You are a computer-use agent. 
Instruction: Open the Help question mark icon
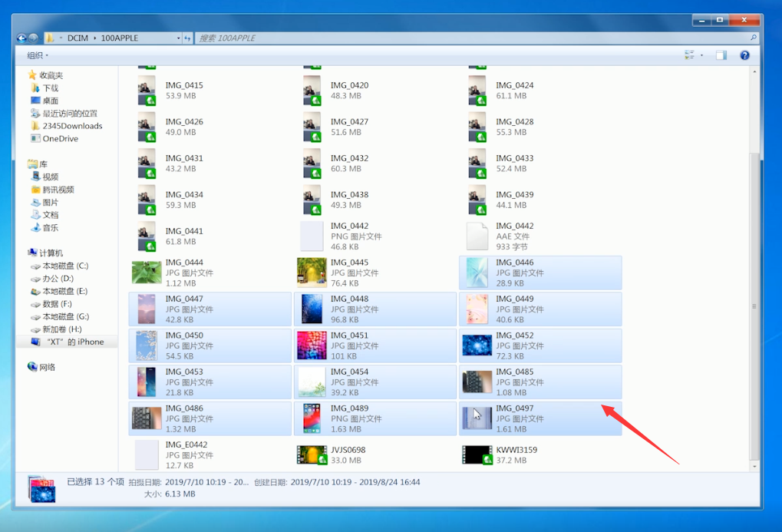coord(744,55)
